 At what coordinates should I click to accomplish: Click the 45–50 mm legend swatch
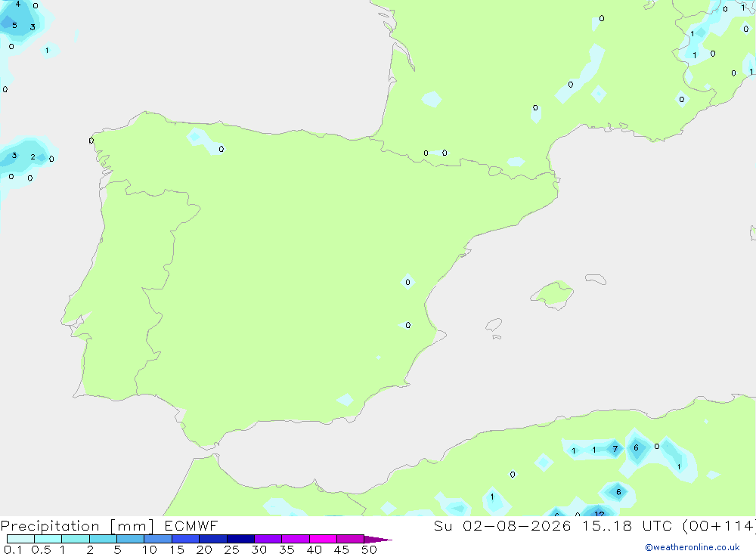click(351, 539)
